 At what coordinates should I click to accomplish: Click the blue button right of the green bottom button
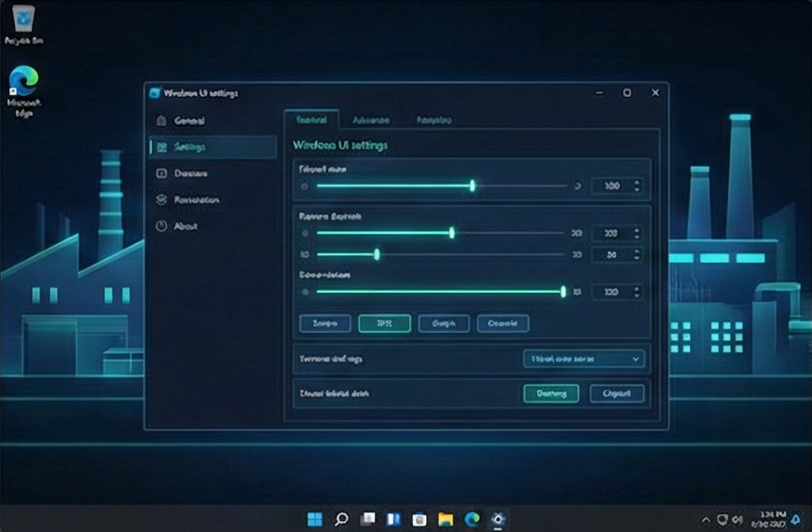[617, 393]
